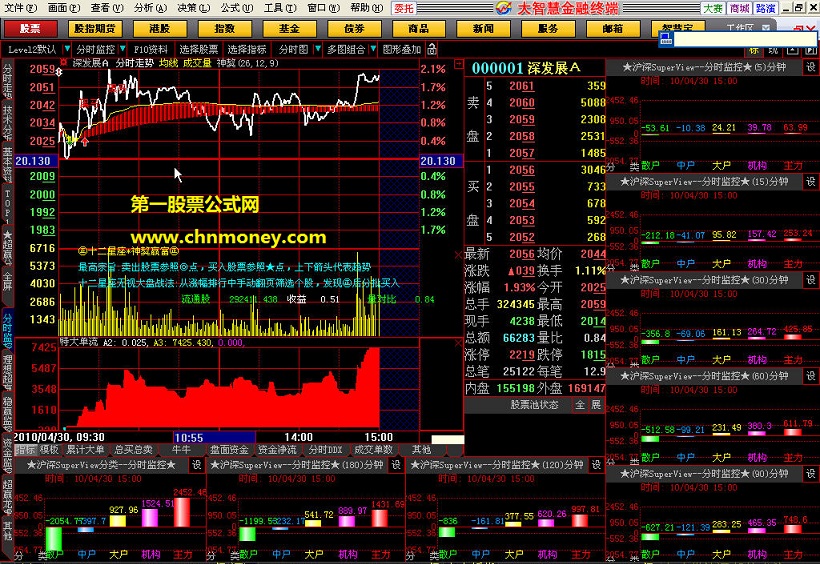Click the 设 settings icon of the (180)分钟 panel
The image size is (820, 564).
[x=396, y=465]
